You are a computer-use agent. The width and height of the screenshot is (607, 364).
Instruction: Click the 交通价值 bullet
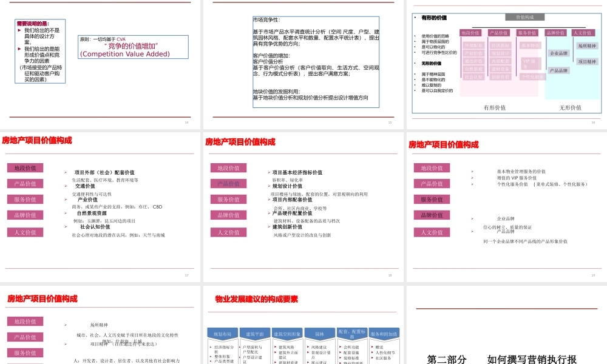pyautogui.click(x=85, y=186)
